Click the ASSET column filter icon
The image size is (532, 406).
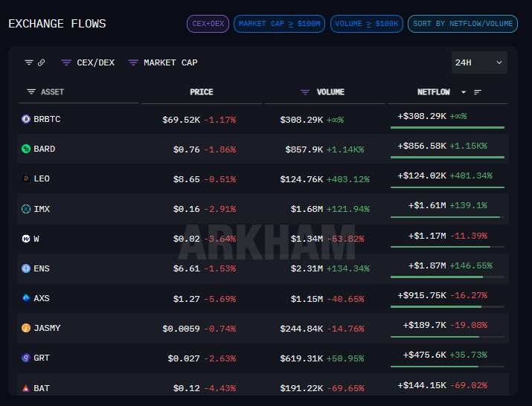[x=31, y=92]
